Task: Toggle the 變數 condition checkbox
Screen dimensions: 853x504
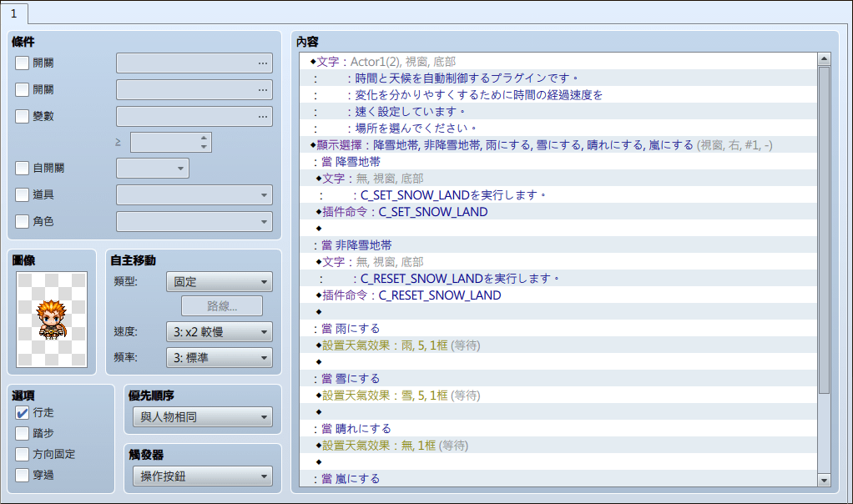Action: tap(23, 116)
